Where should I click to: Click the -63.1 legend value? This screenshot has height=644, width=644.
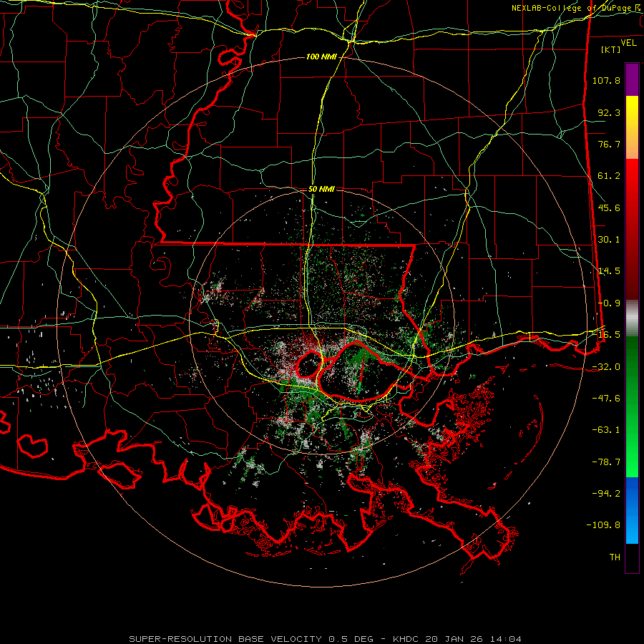[x=606, y=430]
